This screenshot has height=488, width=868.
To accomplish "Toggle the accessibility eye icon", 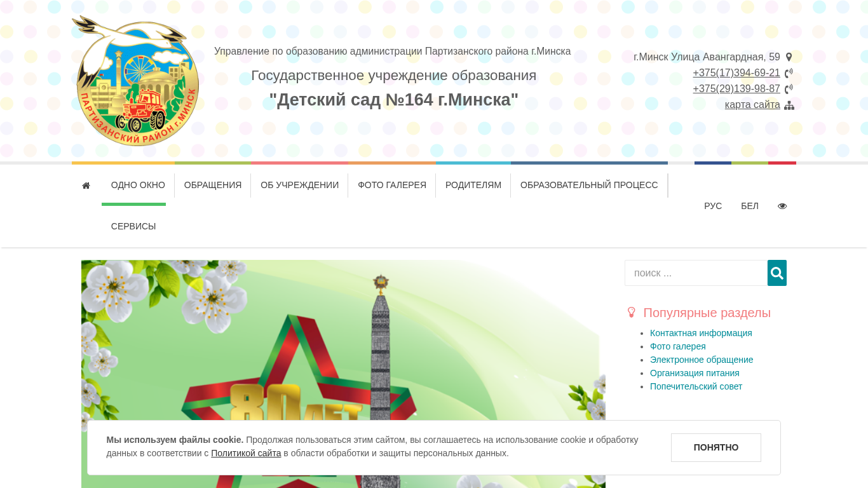I will click(782, 206).
